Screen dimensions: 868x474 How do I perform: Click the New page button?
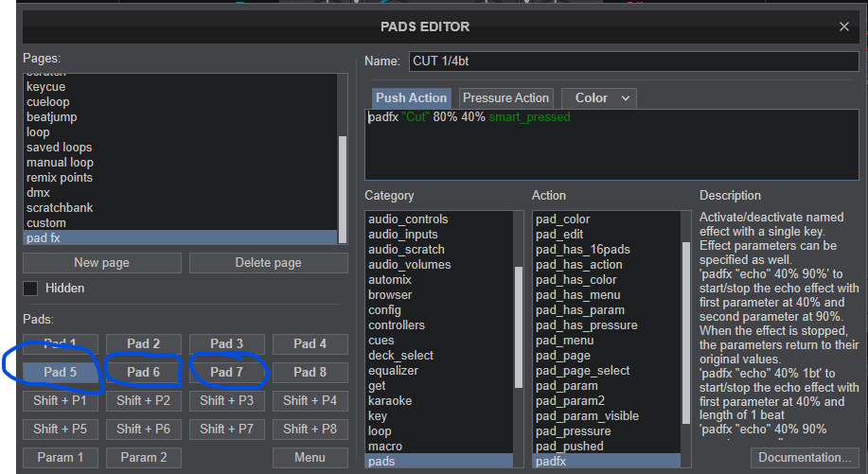102,263
